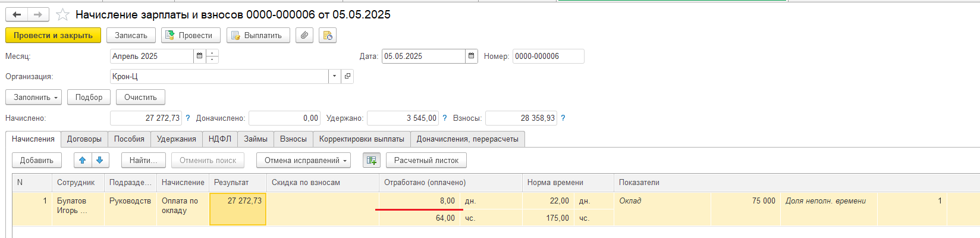Click the table icon with green plus
This screenshot has width=980, height=238.
click(x=372, y=160)
